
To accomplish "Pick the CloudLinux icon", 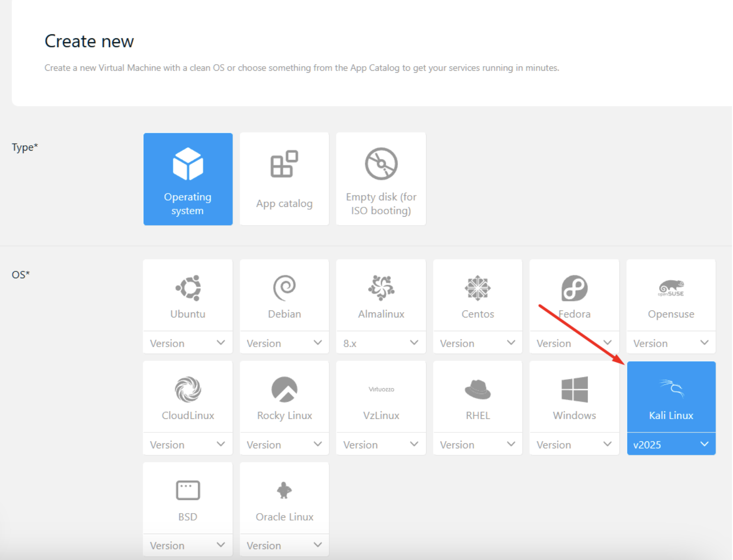I will pos(188,389).
